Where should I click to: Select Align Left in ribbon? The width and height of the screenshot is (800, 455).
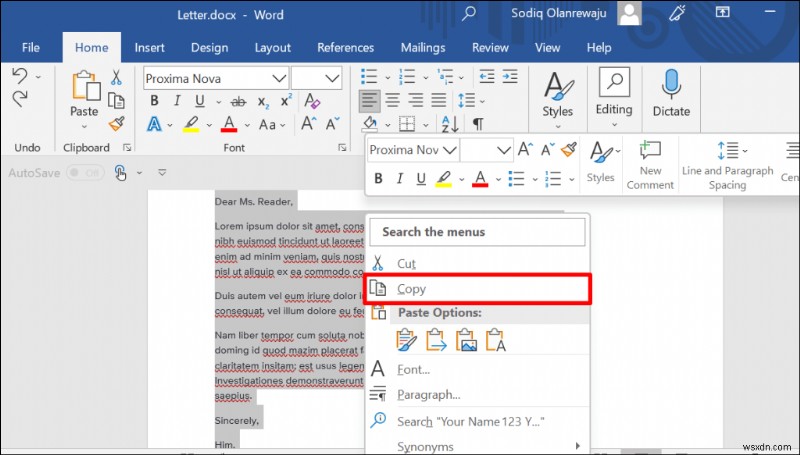coord(369,100)
